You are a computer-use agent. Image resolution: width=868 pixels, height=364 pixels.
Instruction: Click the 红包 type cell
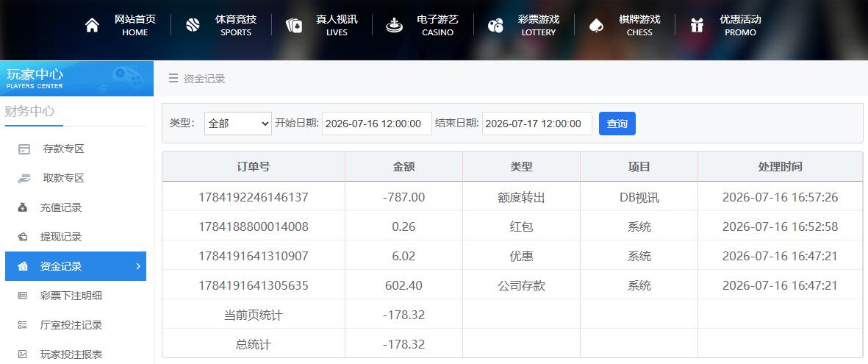click(522, 226)
